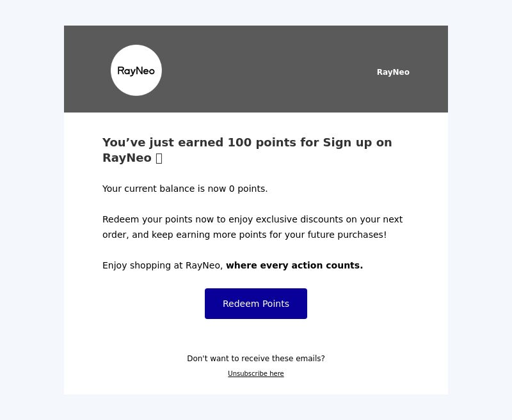Click the word "order," in paragraph
The width and height of the screenshot is (512, 420).
click(116, 235)
